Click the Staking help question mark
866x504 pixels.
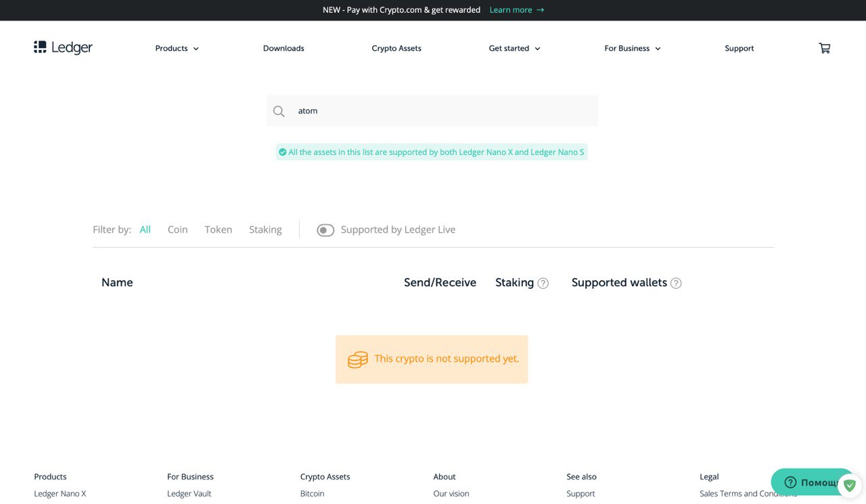point(543,283)
